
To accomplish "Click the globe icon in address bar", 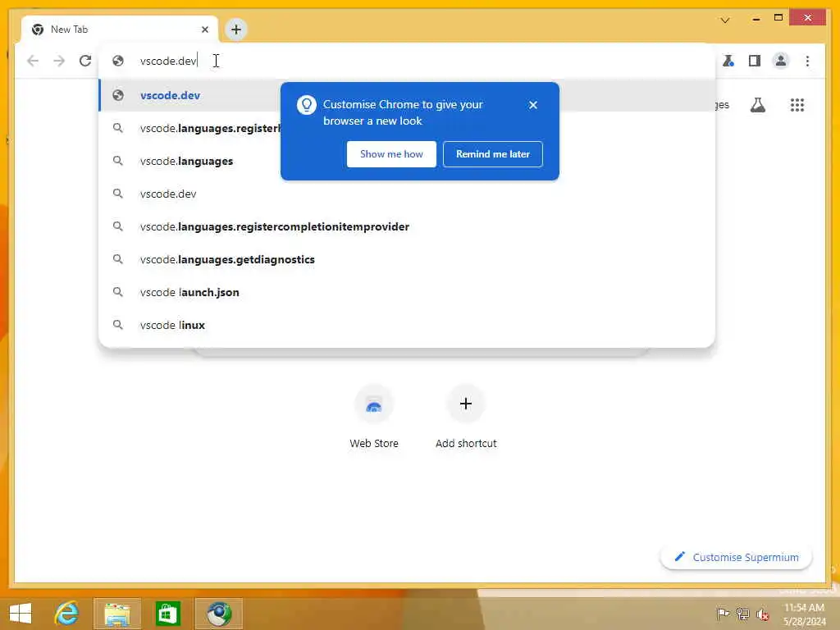I will (x=118, y=61).
